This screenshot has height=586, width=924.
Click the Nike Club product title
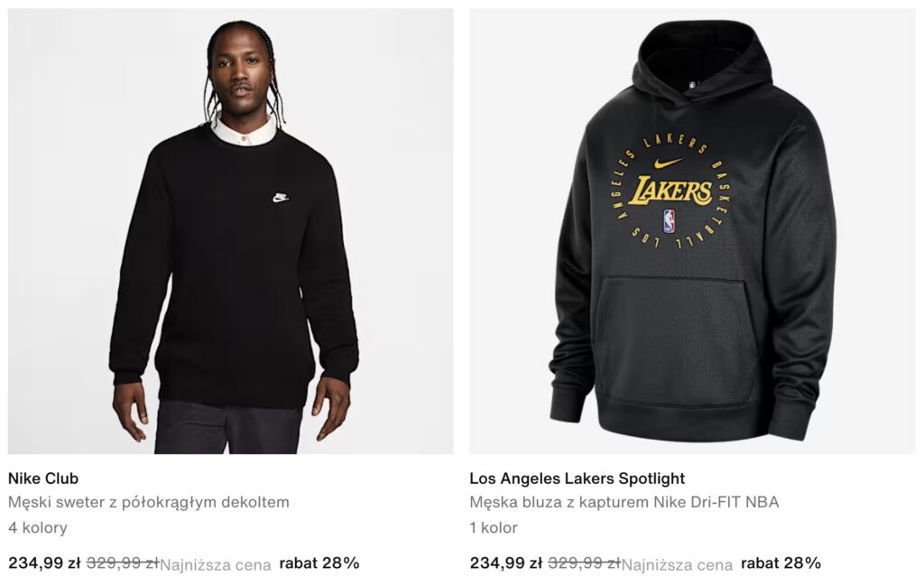[43, 479]
